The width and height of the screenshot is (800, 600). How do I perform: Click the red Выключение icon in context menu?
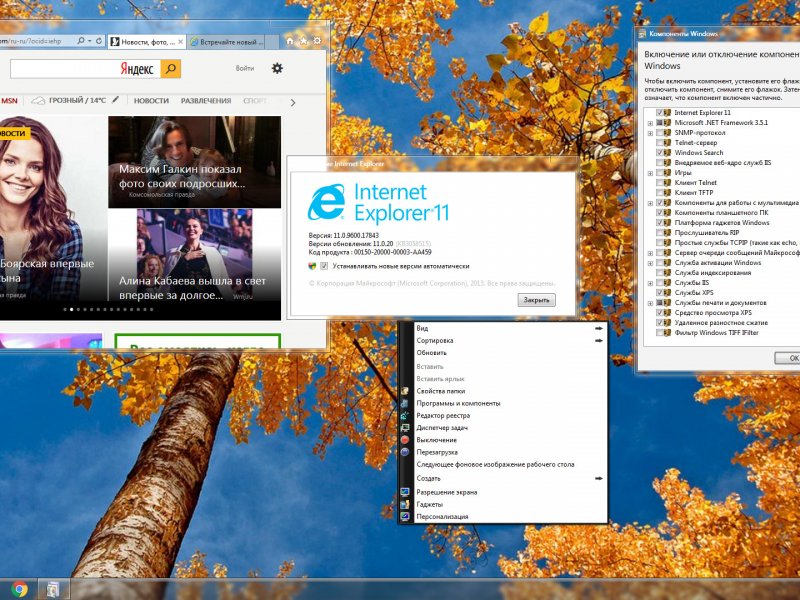[x=405, y=440]
